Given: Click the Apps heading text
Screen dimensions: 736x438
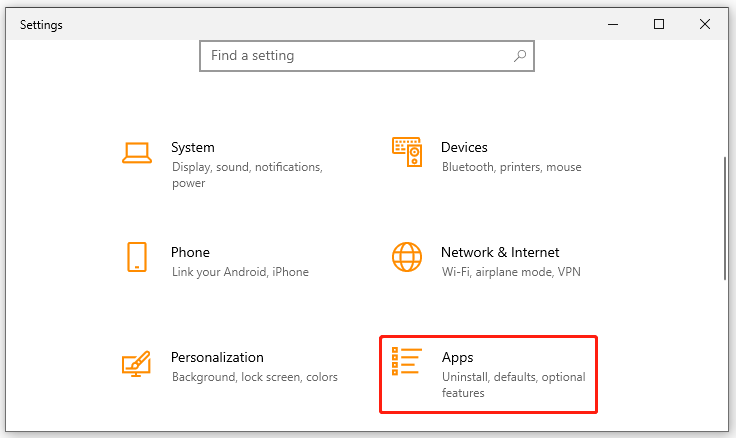Looking at the screenshot, I should (457, 358).
